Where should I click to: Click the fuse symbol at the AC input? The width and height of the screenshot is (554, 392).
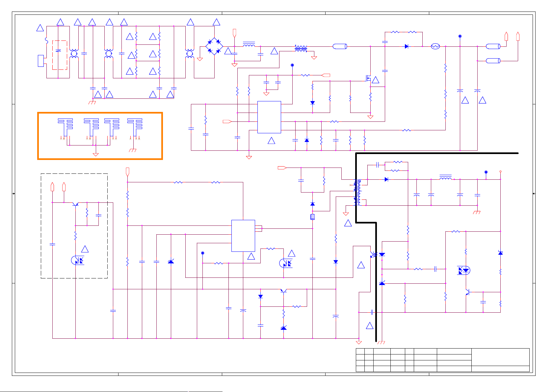click(x=47, y=40)
